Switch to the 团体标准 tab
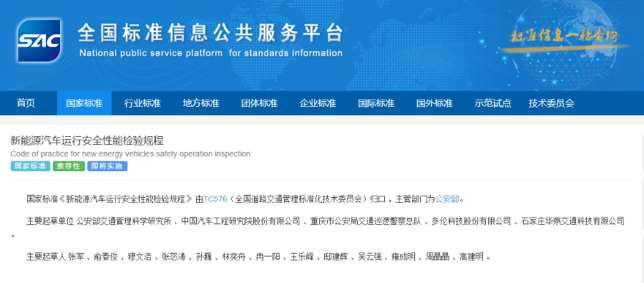644x283 pixels. tap(259, 103)
